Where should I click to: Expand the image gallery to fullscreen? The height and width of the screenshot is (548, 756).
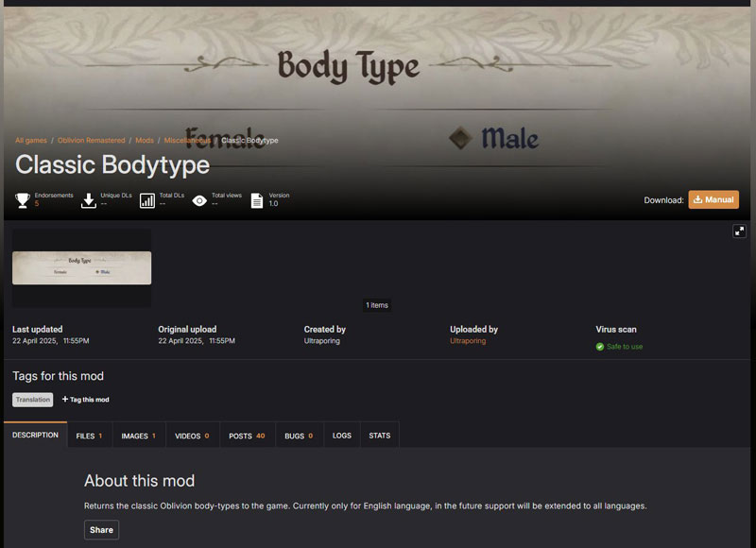(x=739, y=231)
